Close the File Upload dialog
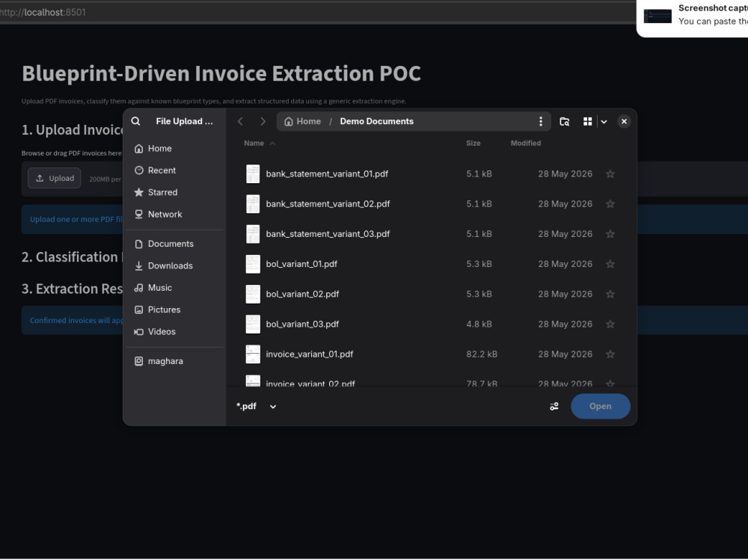The image size is (748, 560). pyautogui.click(x=624, y=121)
